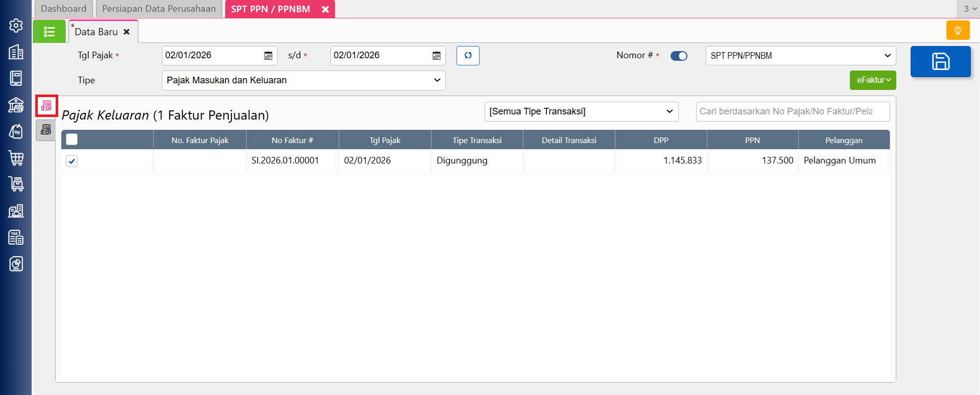The image size is (980, 395).
Task: Open the pie chart report module in the sidebar
Action: coord(16,264)
